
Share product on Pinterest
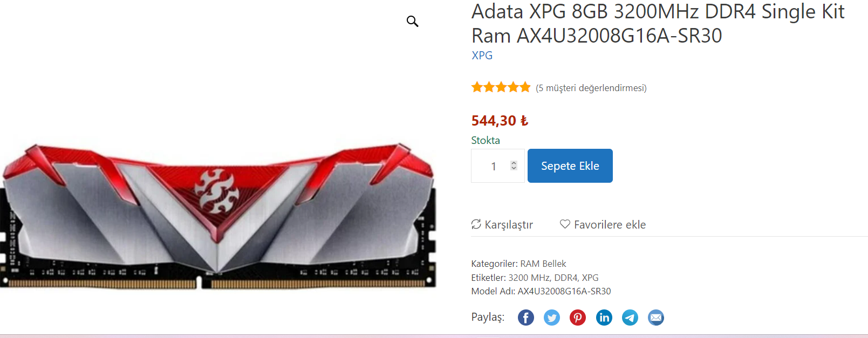(x=578, y=318)
